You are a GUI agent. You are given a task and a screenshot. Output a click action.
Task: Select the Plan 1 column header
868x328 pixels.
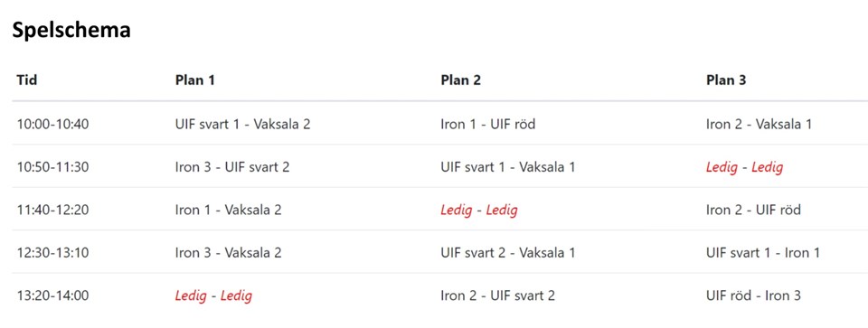[195, 80]
